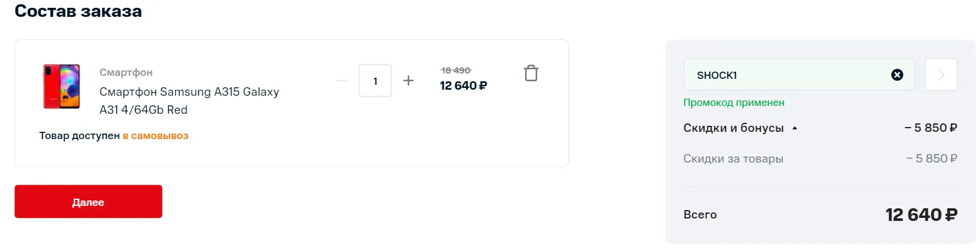Delete the Samsung smartphone with the trash icon
Screen dimensions: 980x248
click(530, 73)
